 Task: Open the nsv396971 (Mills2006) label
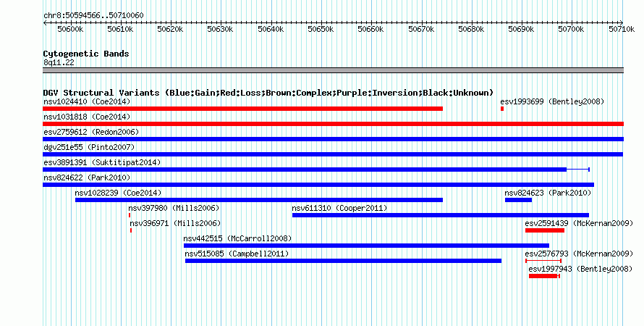[175, 223]
